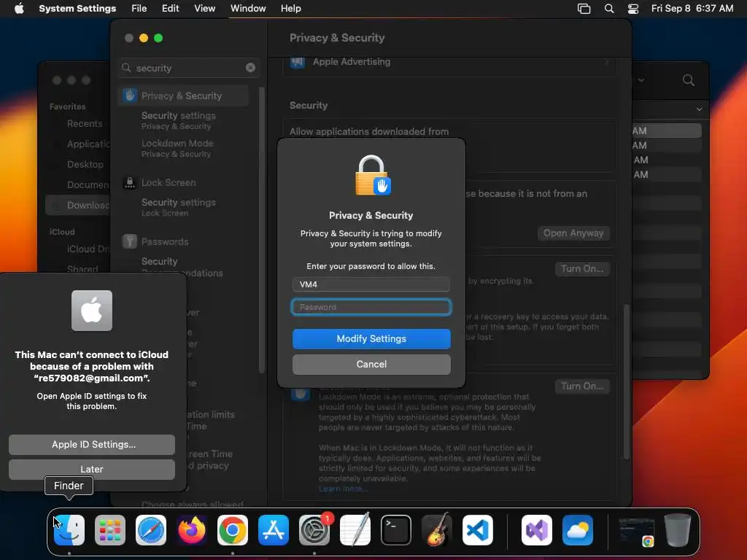
Task: Launch Firefox from the Dock
Action: coord(192,530)
